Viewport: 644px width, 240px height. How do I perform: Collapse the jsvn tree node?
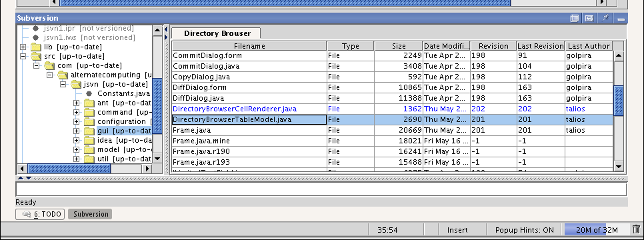coord(63,84)
